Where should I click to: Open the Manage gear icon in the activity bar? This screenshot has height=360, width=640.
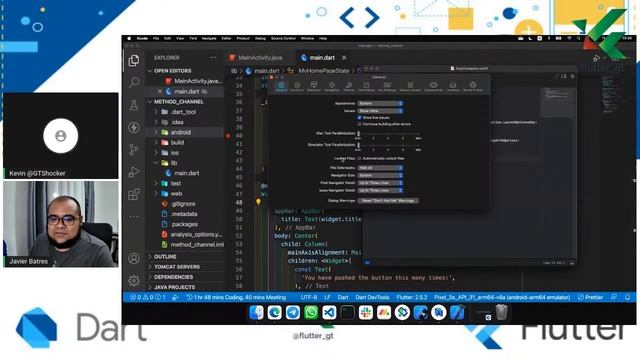coord(134,280)
